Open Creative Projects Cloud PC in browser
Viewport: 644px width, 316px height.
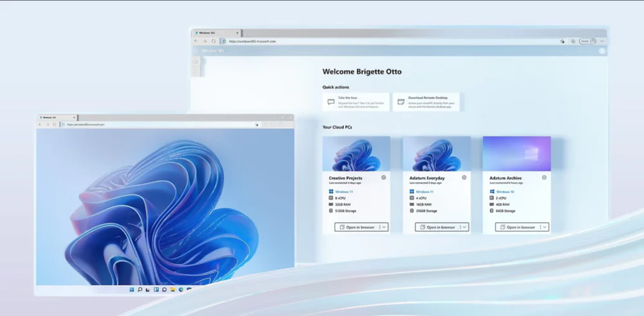tap(357, 227)
